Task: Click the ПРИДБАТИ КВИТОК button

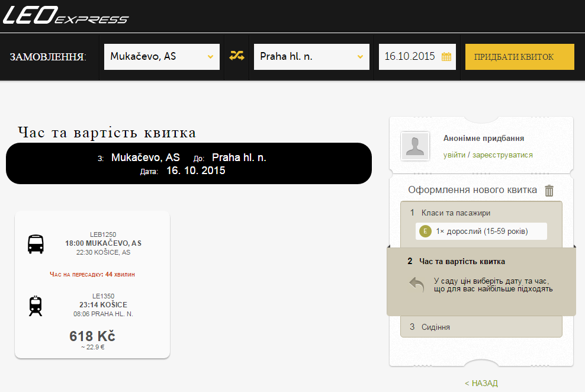Action: (x=519, y=57)
